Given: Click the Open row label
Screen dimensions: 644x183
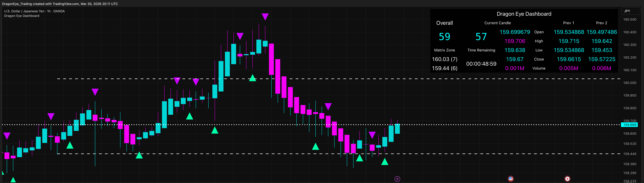Looking at the screenshot, I should [539, 32].
